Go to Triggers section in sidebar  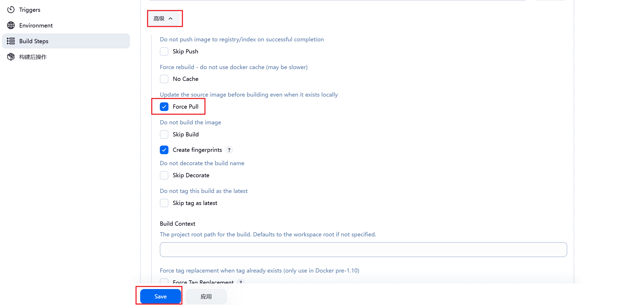[x=30, y=10]
